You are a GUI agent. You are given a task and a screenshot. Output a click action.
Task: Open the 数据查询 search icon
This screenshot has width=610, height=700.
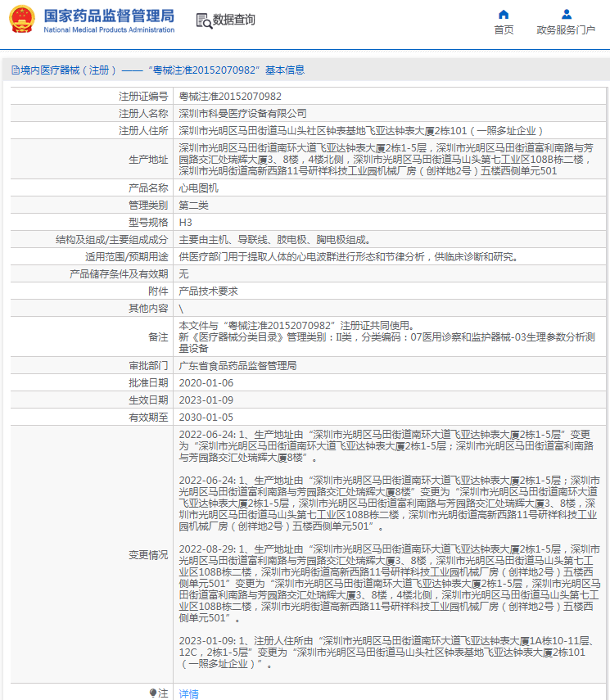tap(204, 20)
